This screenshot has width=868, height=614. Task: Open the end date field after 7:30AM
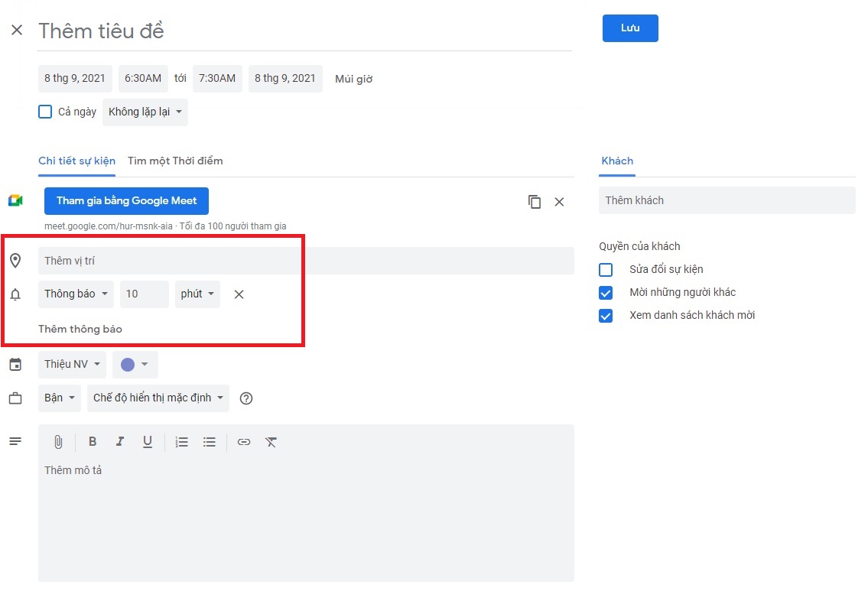(x=285, y=79)
